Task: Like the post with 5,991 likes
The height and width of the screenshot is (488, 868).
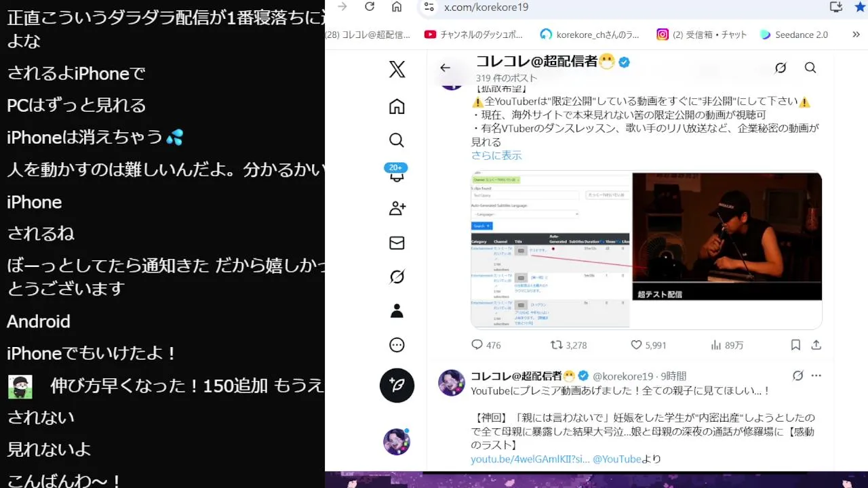Action: (x=648, y=345)
